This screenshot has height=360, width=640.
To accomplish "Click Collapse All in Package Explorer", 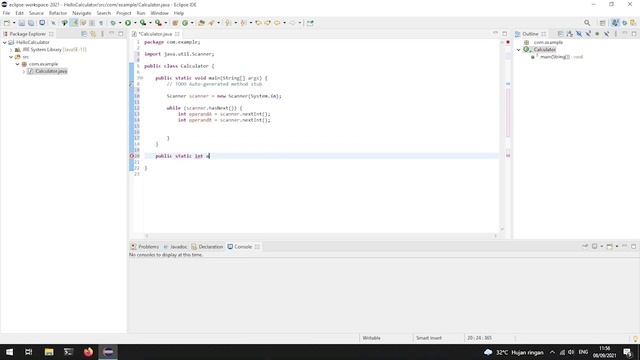I will click(x=84, y=34).
